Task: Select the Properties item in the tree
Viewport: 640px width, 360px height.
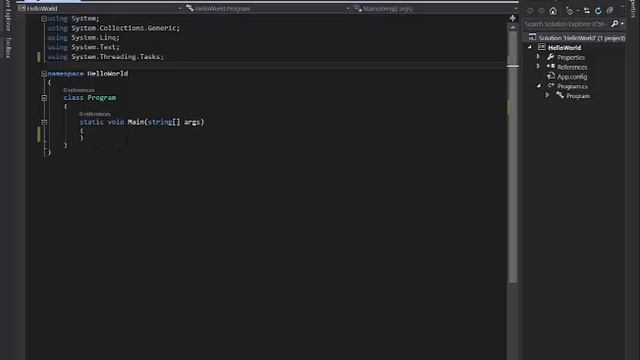Action: pyautogui.click(x=571, y=58)
